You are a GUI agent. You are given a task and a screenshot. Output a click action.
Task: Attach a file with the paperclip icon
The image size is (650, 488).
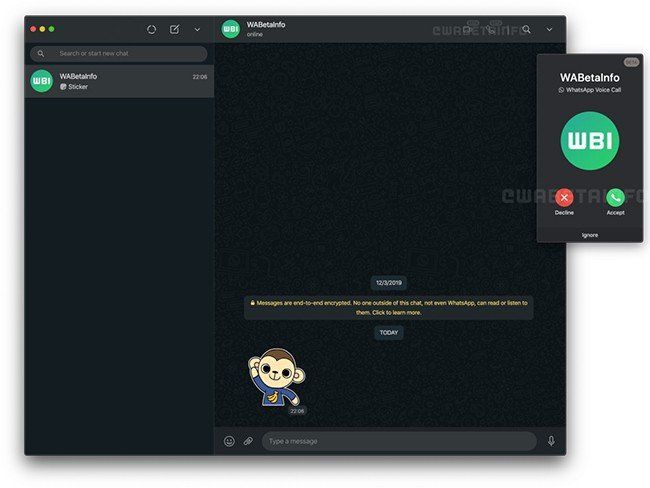pyautogui.click(x=248, y=441)
